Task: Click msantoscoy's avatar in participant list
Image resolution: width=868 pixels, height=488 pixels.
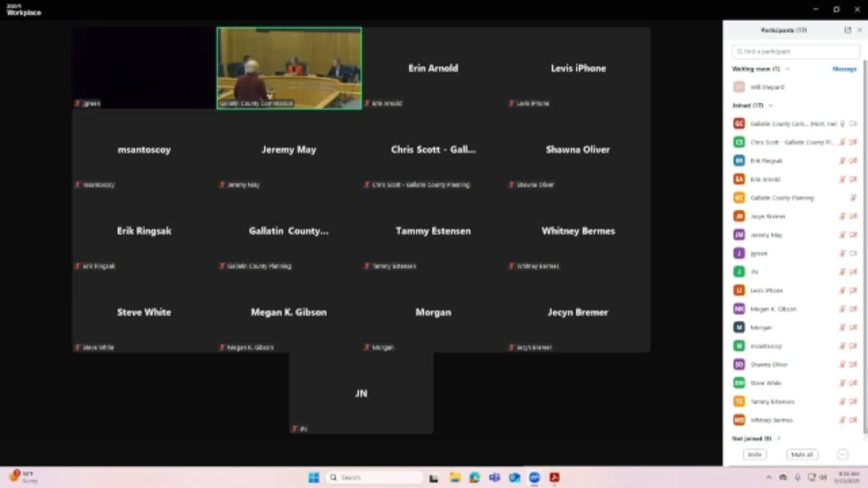Action: (x=739, y=346)
